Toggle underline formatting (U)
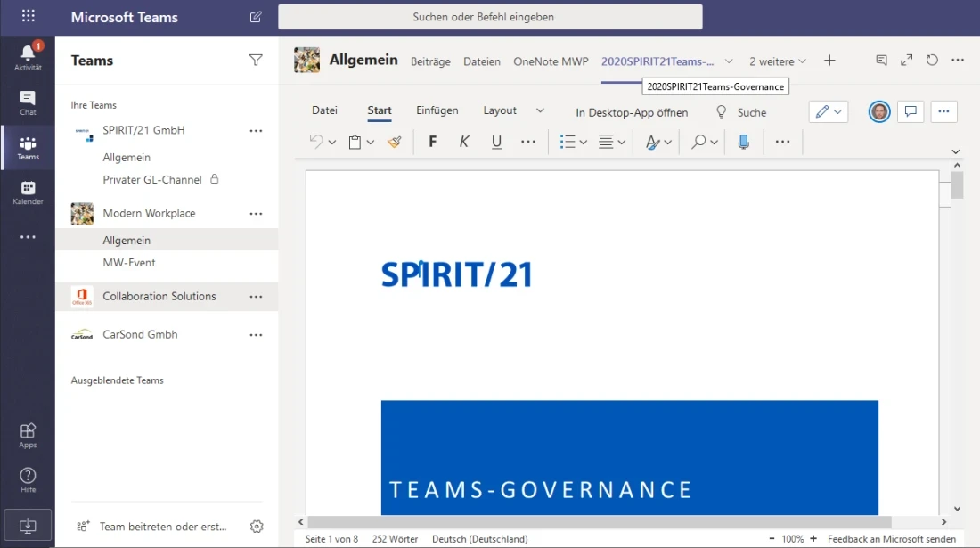980x548 pixels. click(x=496, y=142)
